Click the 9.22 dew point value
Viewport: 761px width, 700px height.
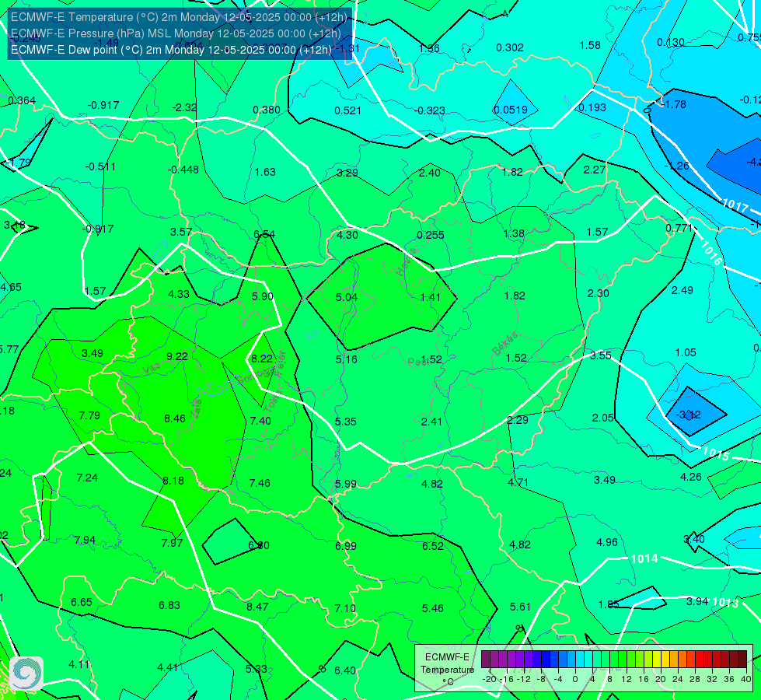tap(177, 356)
